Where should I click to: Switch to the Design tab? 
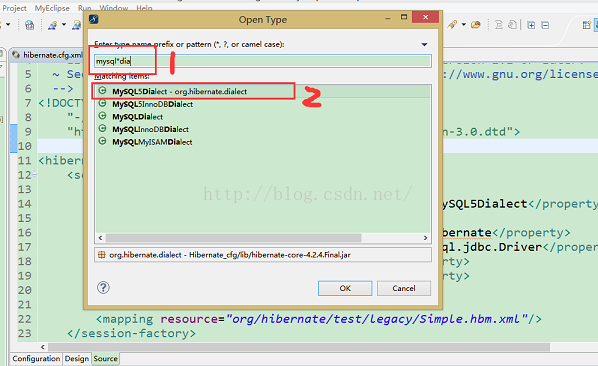point(77,359)
